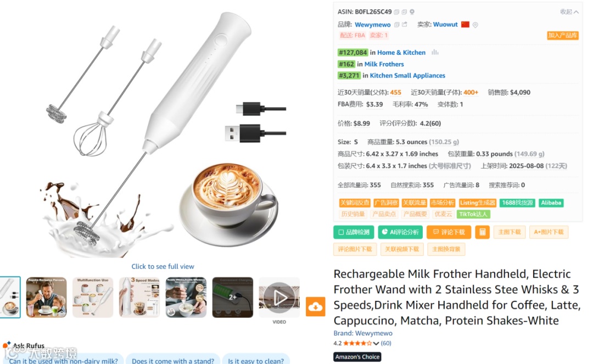Copy the Wewymewo brand name
Screen dimensions: 593x364
point(397,25)
